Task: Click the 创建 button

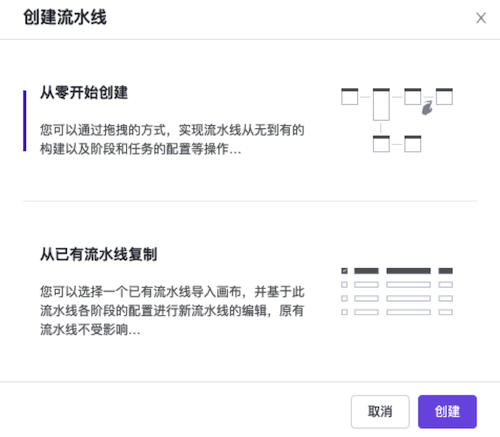Action: 447,411
